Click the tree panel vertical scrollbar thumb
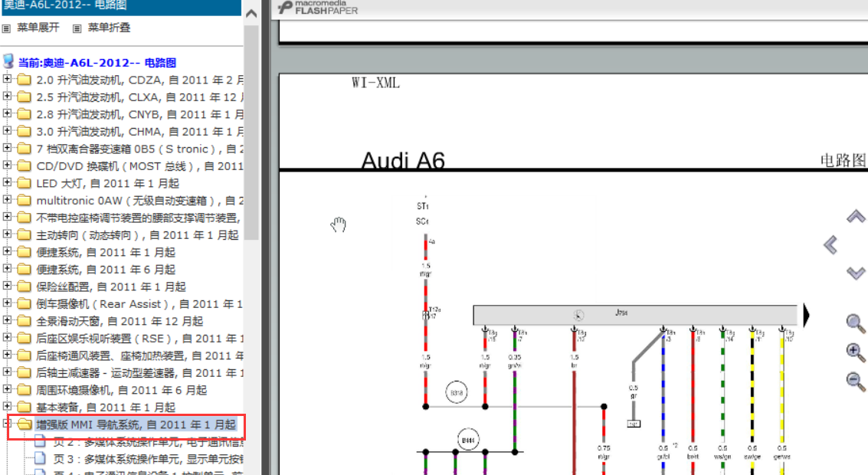The image size is (868, 475). 251,133
